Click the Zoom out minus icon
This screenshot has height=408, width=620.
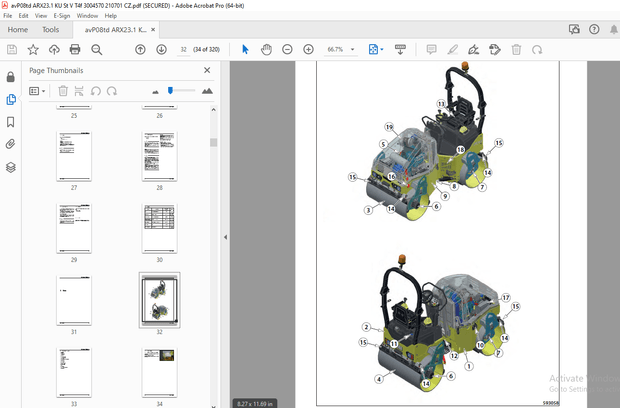point(287,49)
